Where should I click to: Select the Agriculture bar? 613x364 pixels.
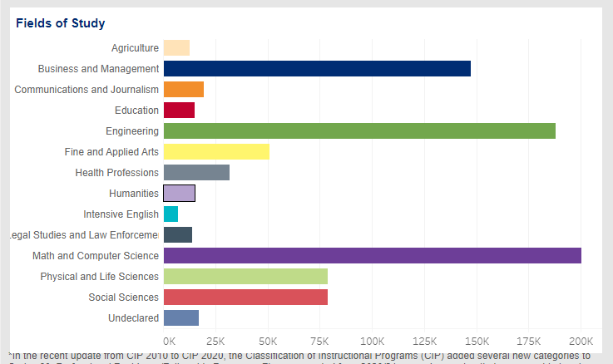coord(176,48)
